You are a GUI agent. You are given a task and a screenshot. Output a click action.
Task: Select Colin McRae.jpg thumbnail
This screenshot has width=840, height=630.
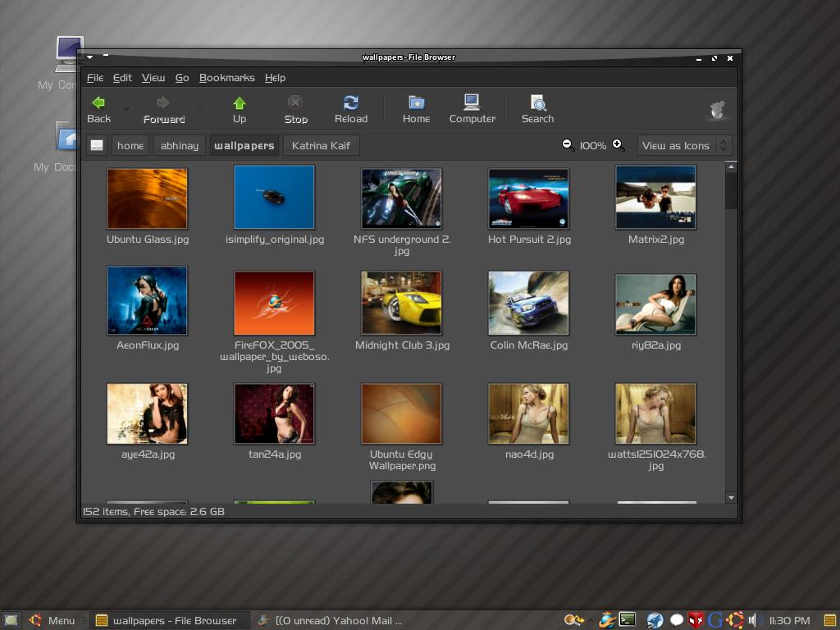pos(528,303)
